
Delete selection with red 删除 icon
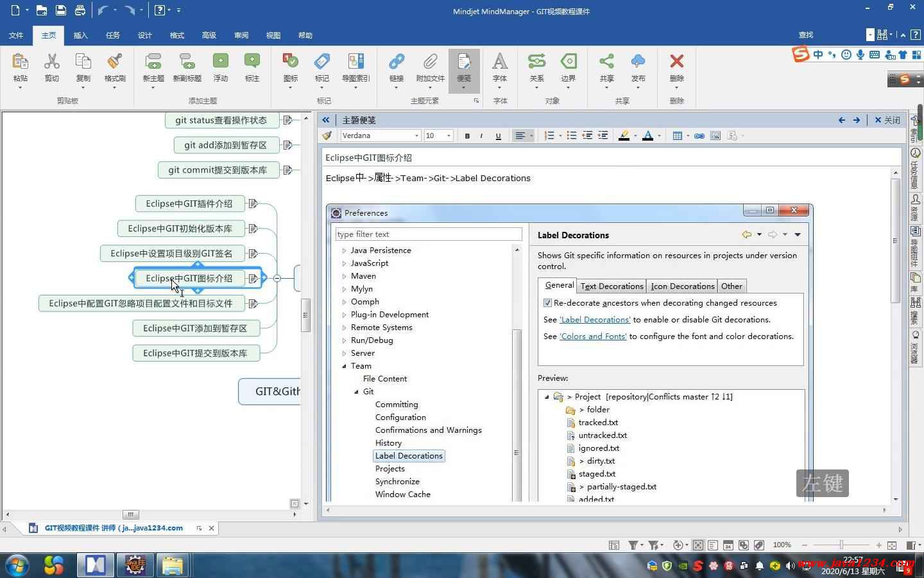coord(676,61)
